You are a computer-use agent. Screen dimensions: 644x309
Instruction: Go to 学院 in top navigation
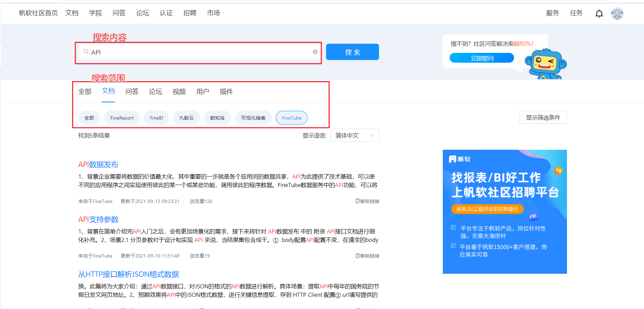coord(95,13)
